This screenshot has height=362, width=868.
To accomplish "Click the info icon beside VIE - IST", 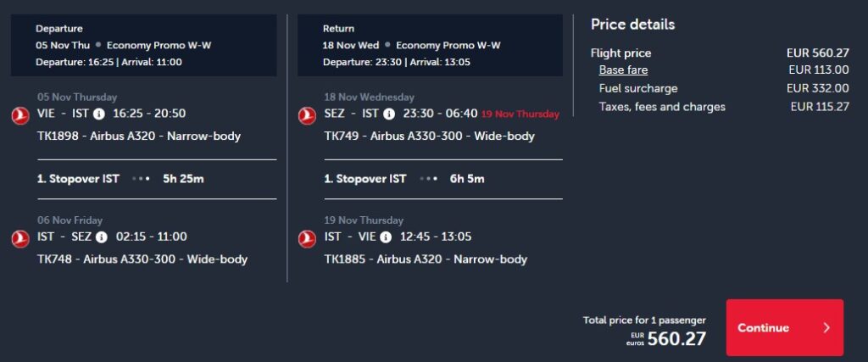I will (100, 114).
